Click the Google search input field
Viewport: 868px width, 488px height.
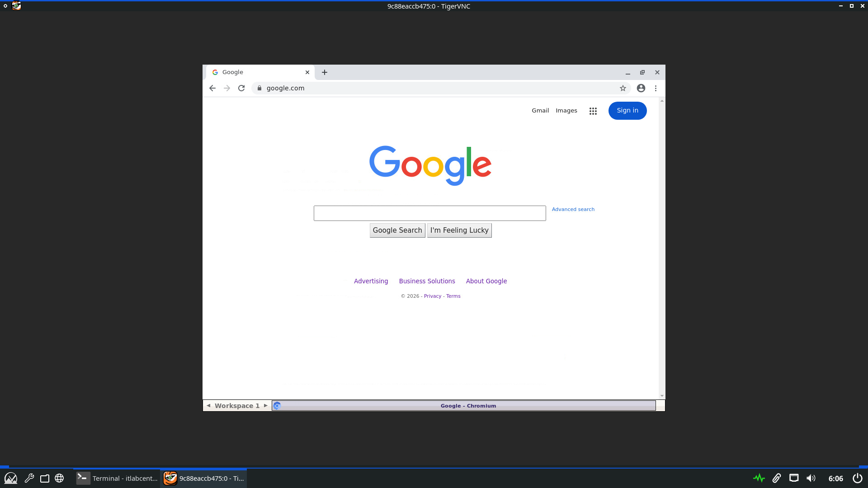pos(429,213)
